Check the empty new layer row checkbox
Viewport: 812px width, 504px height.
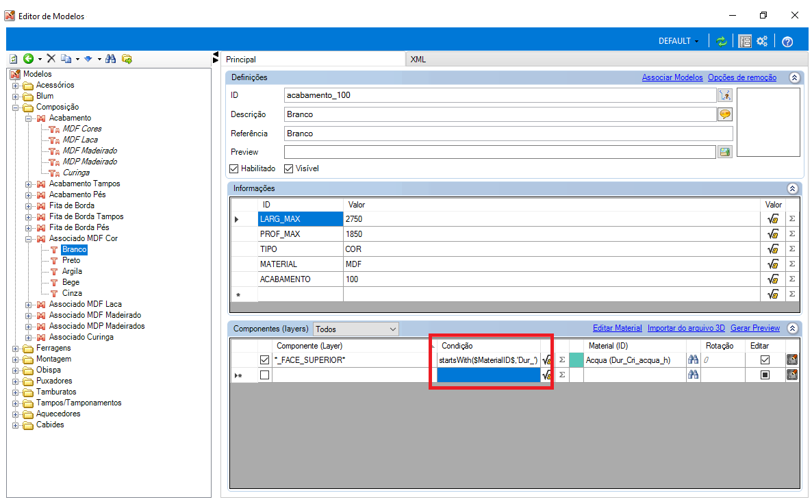[x=265, y=375]
